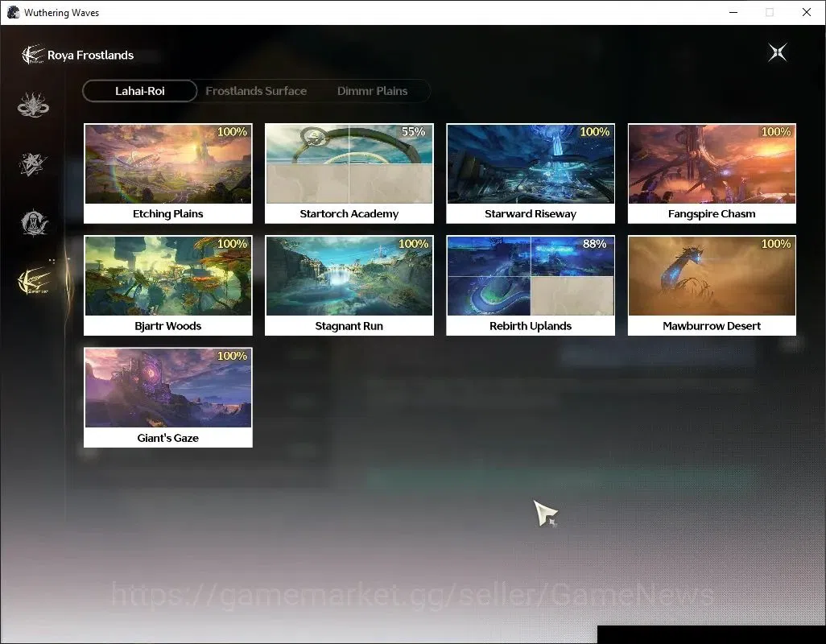Open the Giant's Gaze area card
The height and width of the screenshot is (644, 826).
click(x=168, y=398)
